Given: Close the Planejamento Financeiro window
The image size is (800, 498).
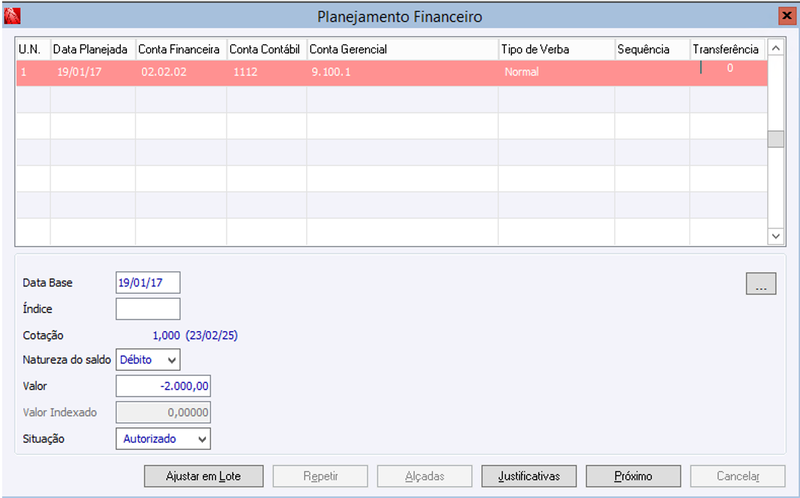Looking at the screenshot, I should (787, 16).
